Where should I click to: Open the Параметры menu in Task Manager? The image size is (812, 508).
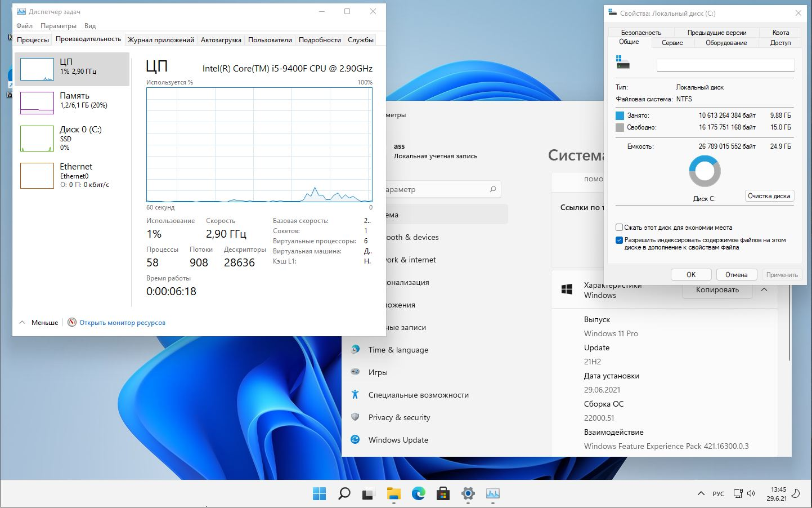(x=58, y=26)
